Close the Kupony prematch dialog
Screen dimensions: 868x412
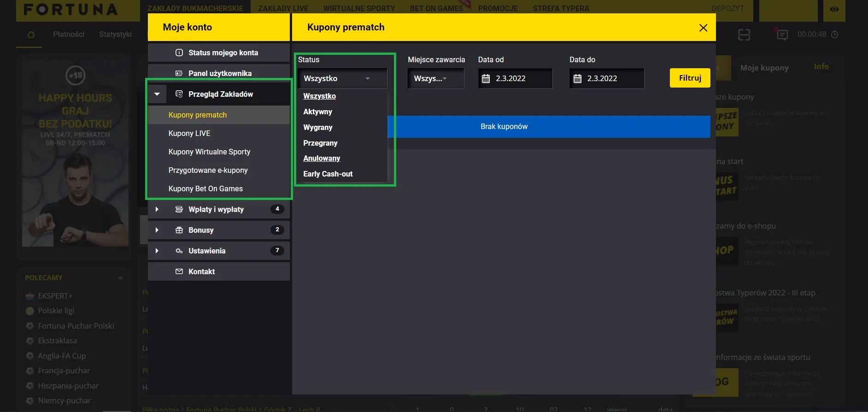[x=703, y=28]
